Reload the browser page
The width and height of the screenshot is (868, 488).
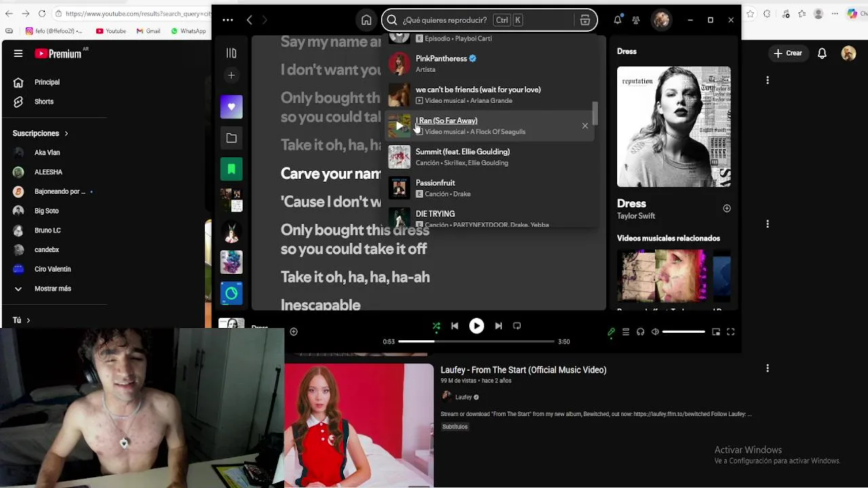(42, 14)
